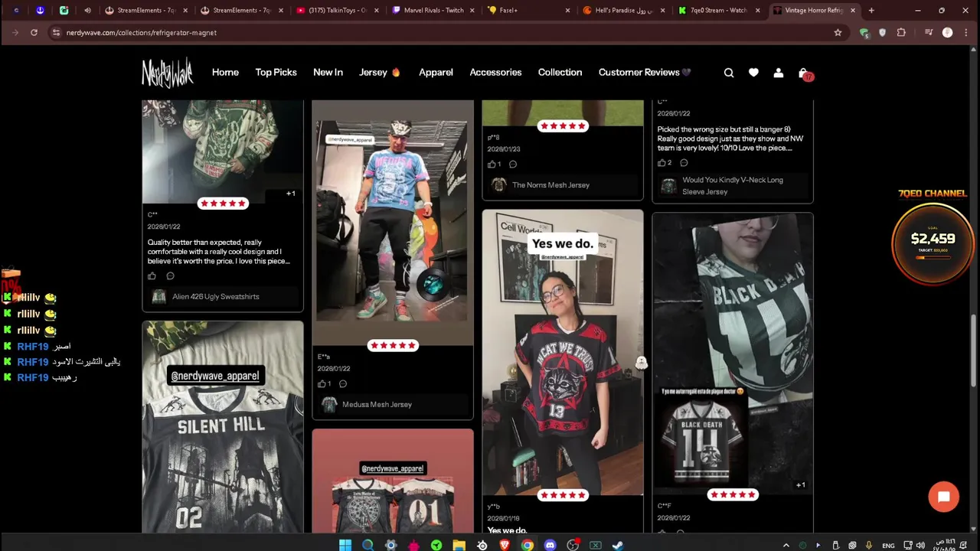This screenshot has width=980, height=551.
Task: Open the Apparel menu item
Action: coord(436,72)
